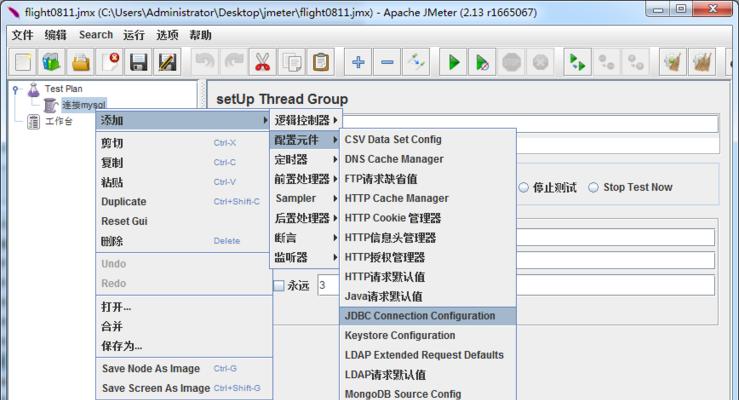Viewport: 739px width, 400px height.
Task: Select the 工作台 workbench node
Action: (50, 122)
